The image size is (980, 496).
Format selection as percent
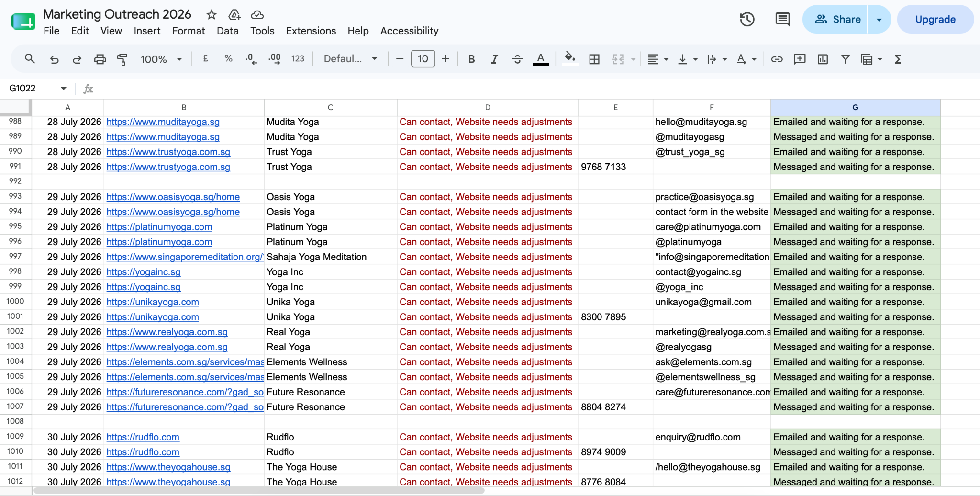click(228, 58)
